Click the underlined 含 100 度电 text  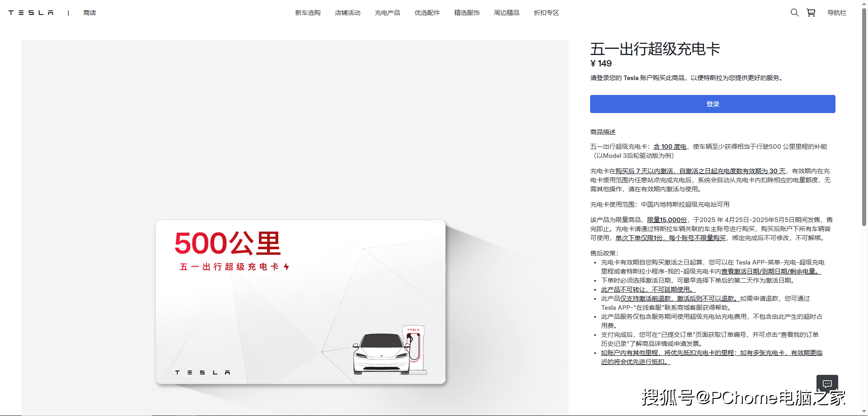(670, 147)
